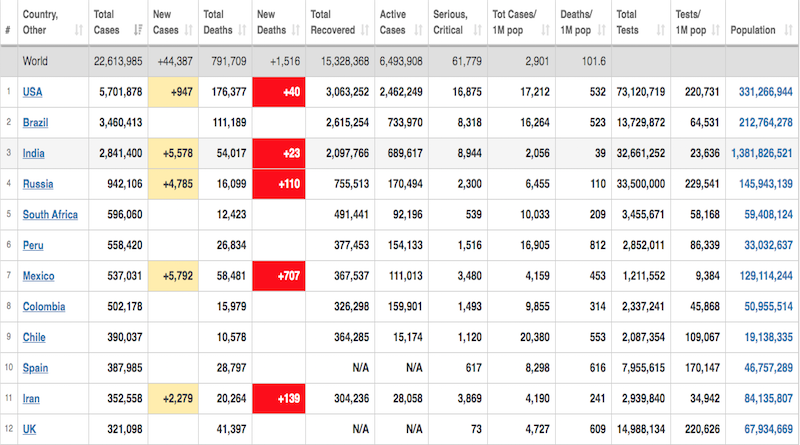Select USA total tests 73,120,719 cell
Image resolution: width=800 pixels, height=445 pixels.
[641, 92]
